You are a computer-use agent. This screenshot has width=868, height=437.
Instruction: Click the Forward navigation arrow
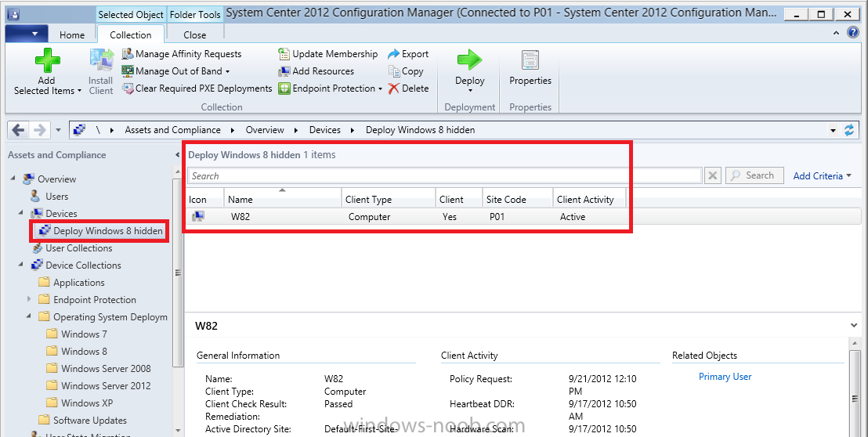pyautogui.click(x=39, y=130)
